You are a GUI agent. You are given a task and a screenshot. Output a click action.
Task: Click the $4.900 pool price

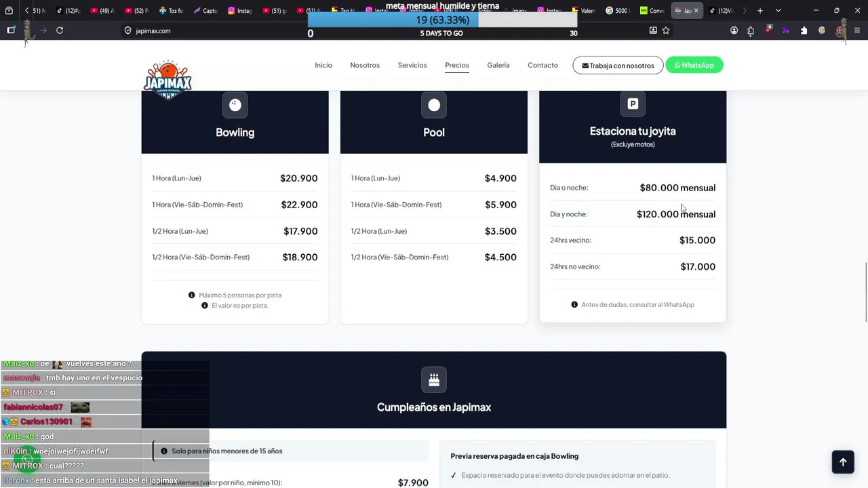(500, 178)
